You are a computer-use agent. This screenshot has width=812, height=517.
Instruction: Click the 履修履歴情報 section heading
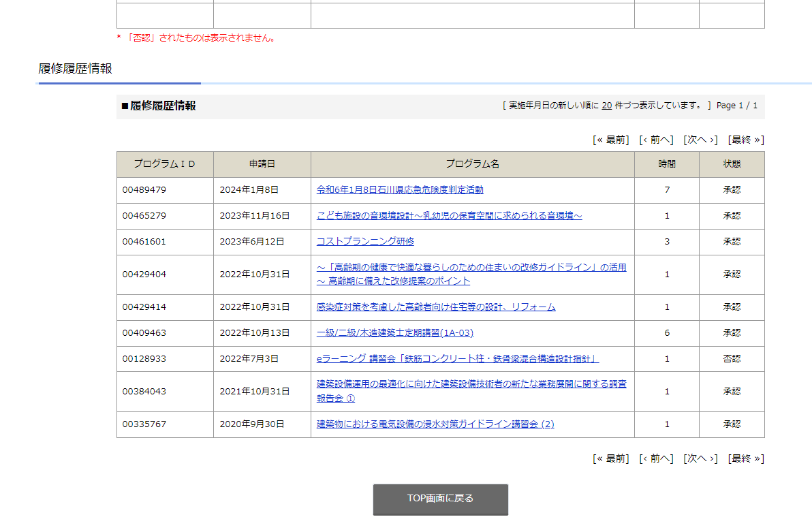[75, 68]
